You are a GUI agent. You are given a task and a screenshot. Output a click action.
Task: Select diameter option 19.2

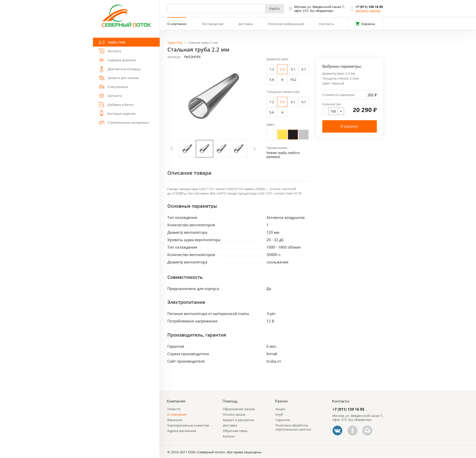coord(293,80)
